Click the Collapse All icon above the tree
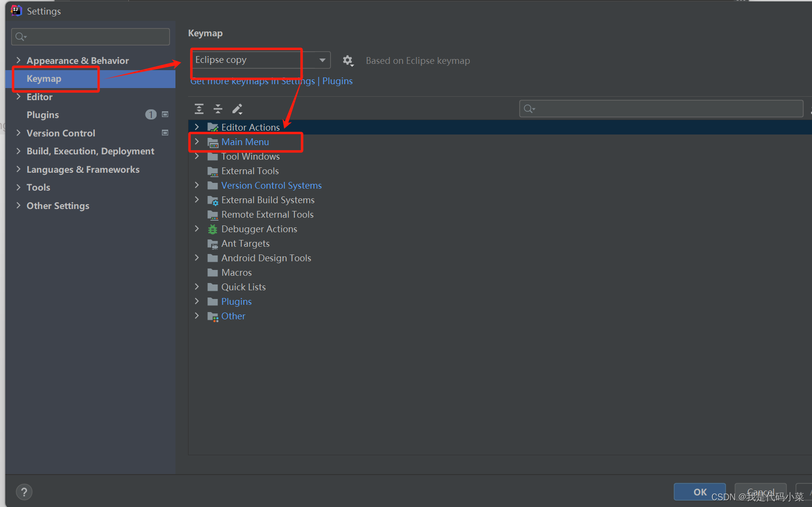 coord(218,109)
